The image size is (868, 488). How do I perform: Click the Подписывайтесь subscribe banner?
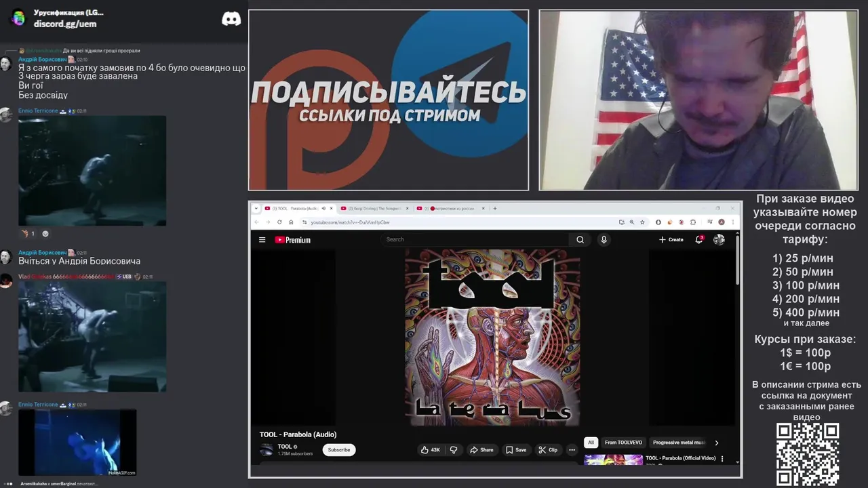389,100
